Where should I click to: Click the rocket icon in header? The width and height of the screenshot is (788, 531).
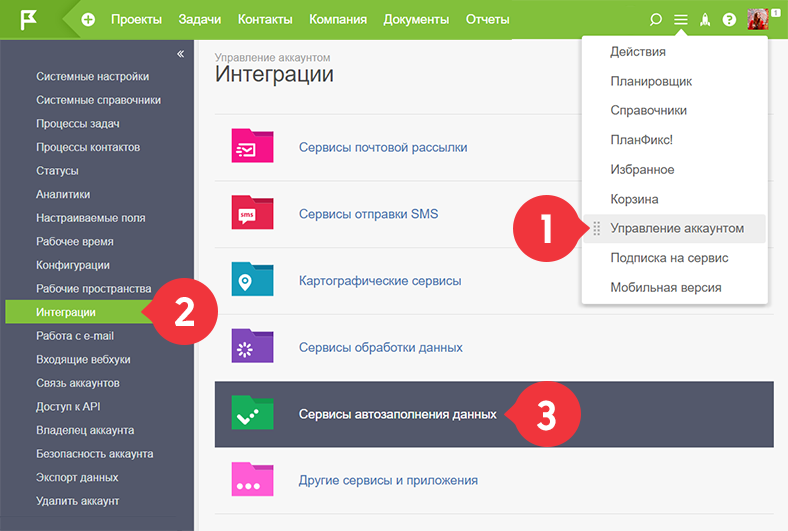coord(705,20)
